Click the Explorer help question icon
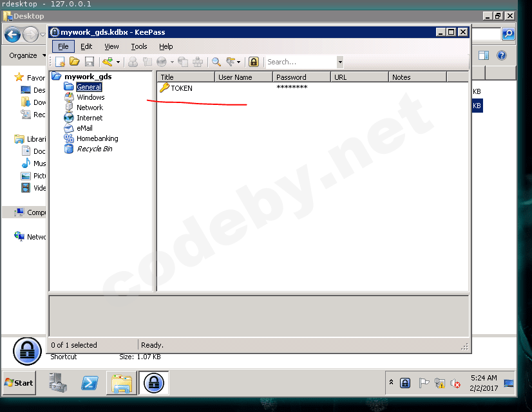 click(502, 55)
